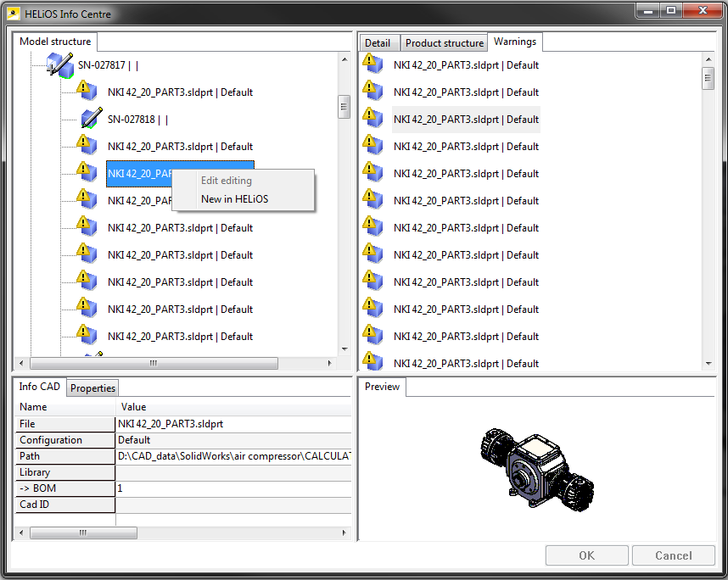This screenshot has height=580, width=728.
Task: Click the HELiOS app icon in title bar
Action: (14, 14)
